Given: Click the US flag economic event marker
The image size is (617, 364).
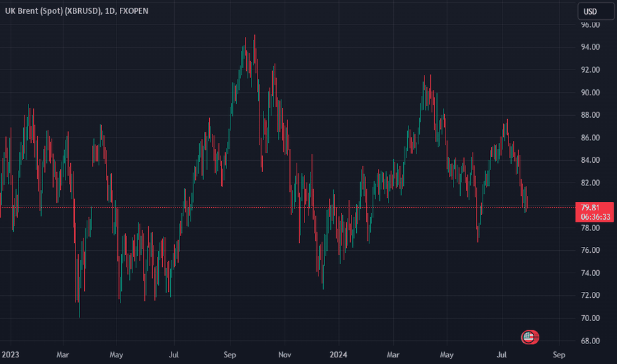Looking at the screenshot, I should [528, 337].
